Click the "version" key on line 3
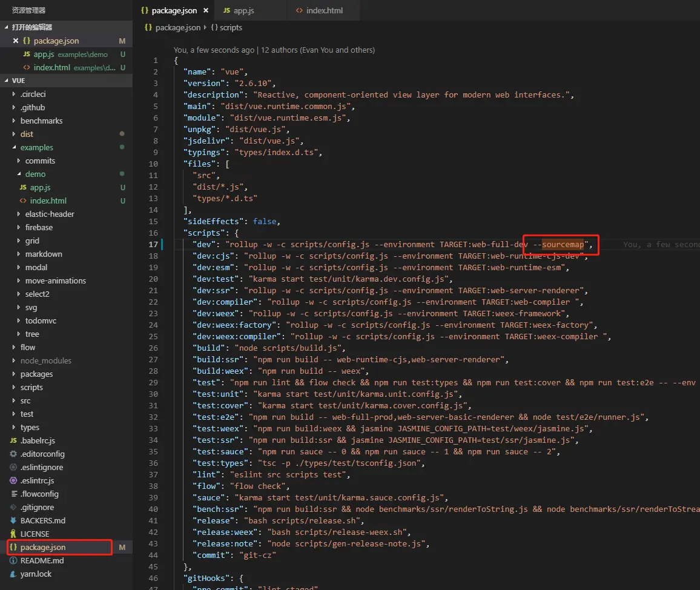 [204, 84]
